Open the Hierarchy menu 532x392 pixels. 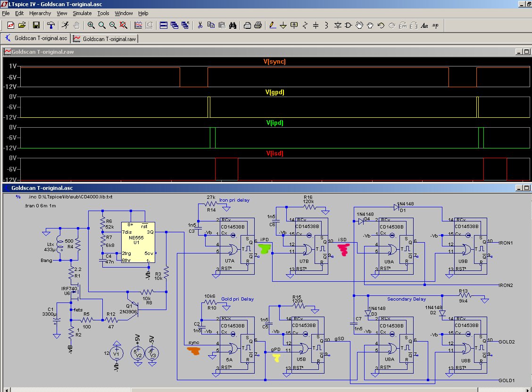coord(40,13)
